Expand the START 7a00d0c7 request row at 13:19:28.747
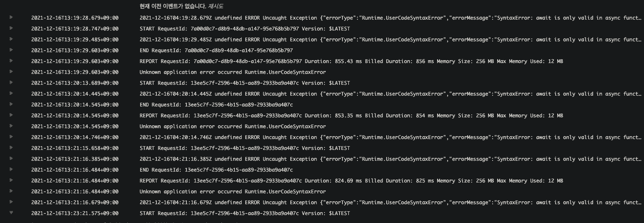644x223 pixels. 11,28
